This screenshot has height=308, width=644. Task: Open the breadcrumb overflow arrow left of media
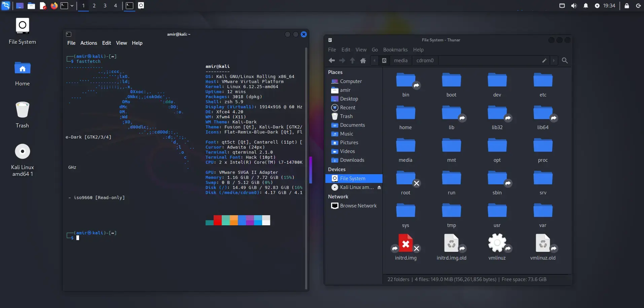(x=374, y=61)
